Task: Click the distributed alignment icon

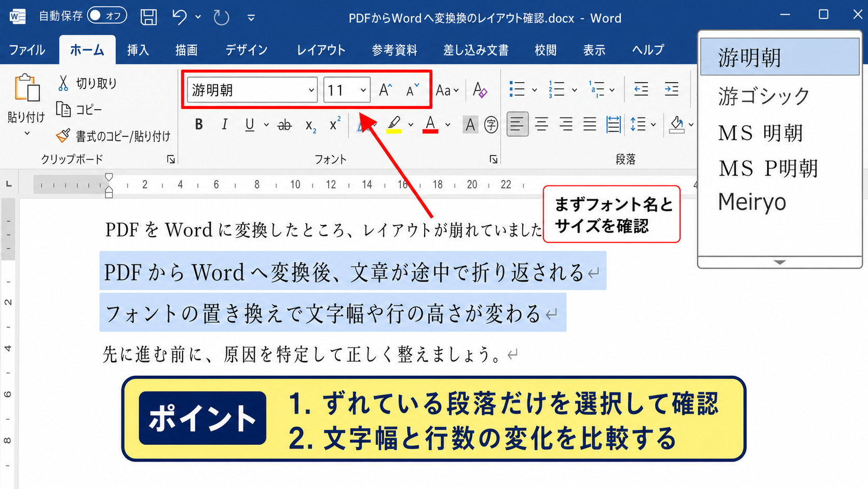Action: pos(613,124)
